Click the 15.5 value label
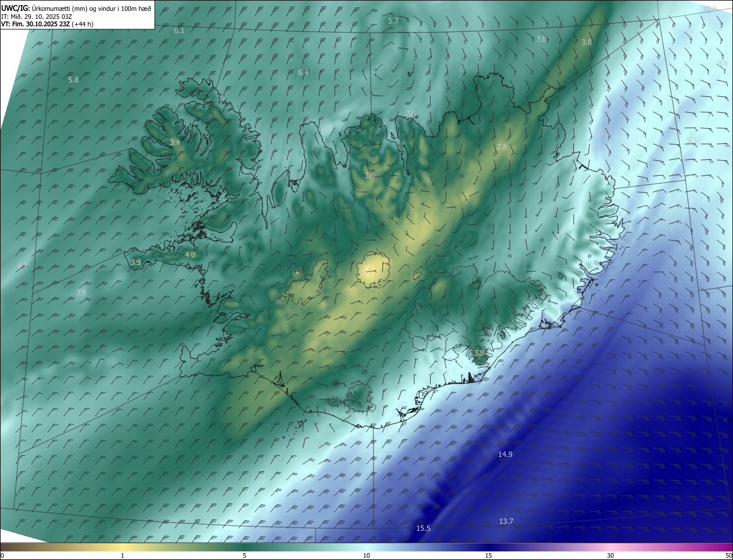The width and height of the screenshot is (733, 560). tap(423, 529)
